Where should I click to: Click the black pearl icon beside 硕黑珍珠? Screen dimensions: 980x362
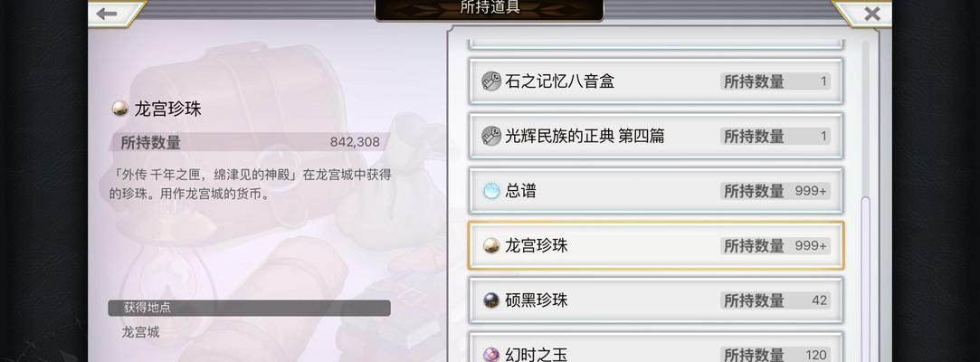[x=491, y=300]
